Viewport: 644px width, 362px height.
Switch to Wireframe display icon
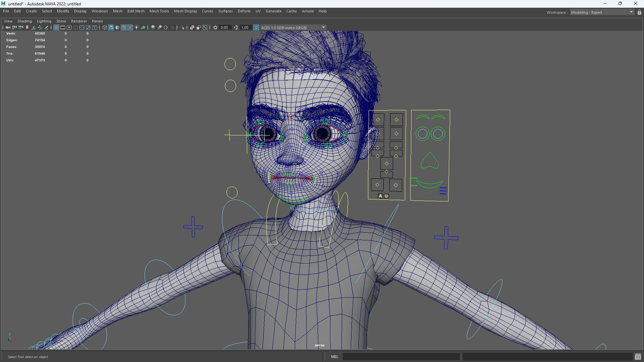(x=105, y=27)
